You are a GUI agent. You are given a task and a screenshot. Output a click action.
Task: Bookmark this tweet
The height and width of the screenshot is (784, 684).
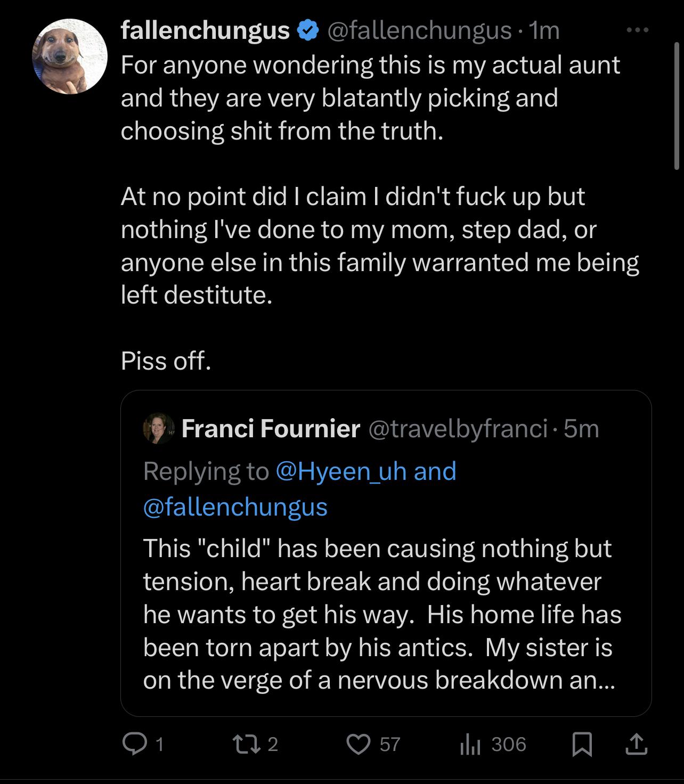point(582,744)
